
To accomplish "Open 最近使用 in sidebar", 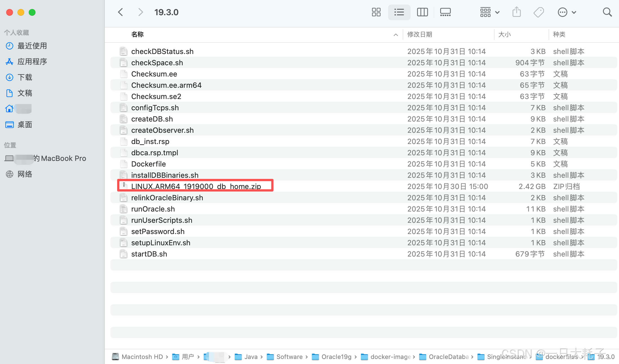I will point(32,46).
